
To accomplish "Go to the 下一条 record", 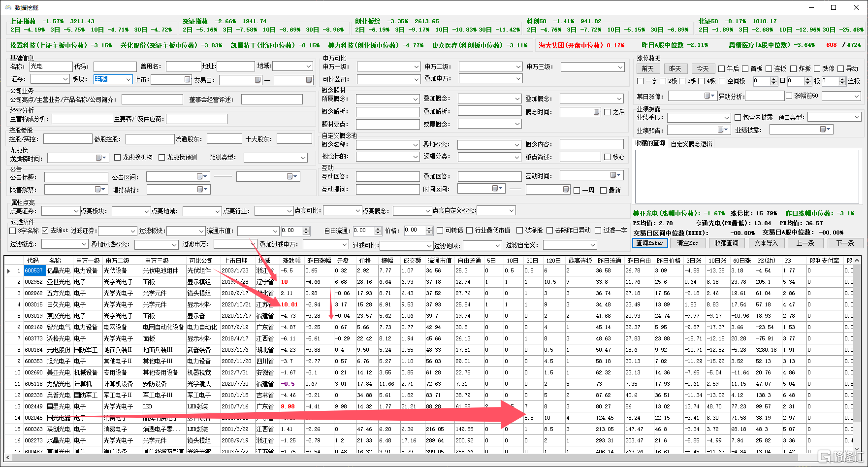I will pos(845,243).
